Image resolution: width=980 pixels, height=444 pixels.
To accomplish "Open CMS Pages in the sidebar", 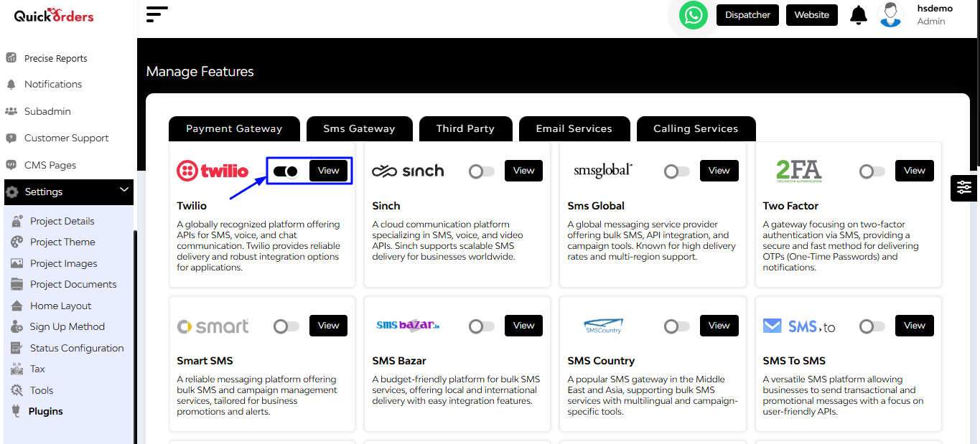I will click(50, 165).
